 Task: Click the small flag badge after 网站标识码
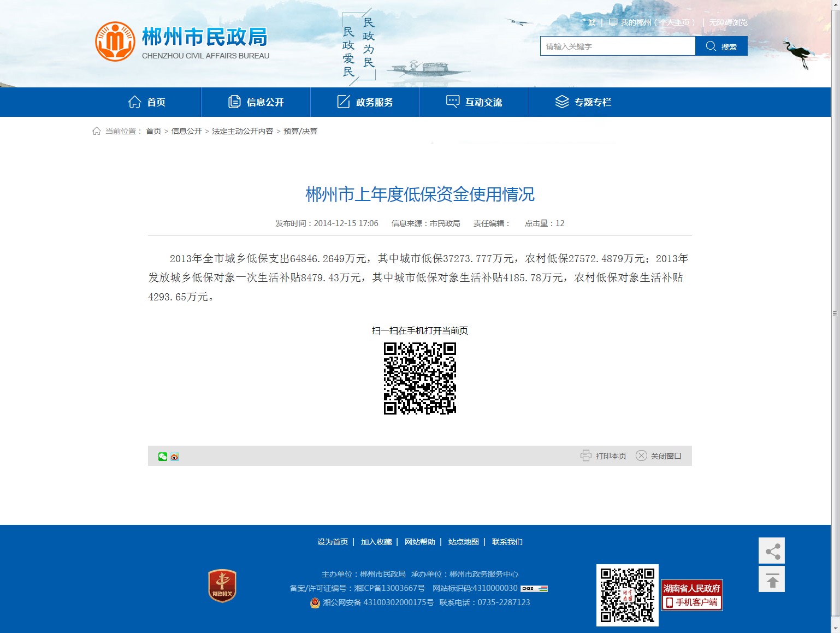(534, 588)
